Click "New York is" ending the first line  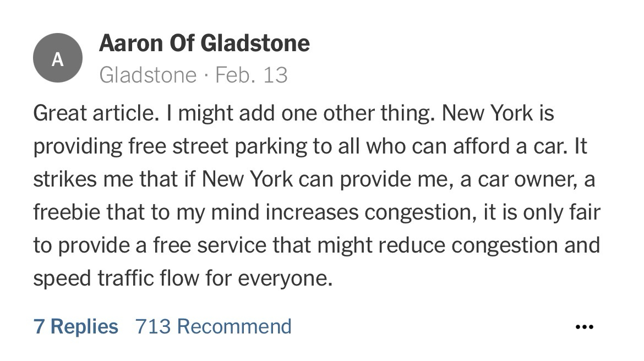coord(498,113)
